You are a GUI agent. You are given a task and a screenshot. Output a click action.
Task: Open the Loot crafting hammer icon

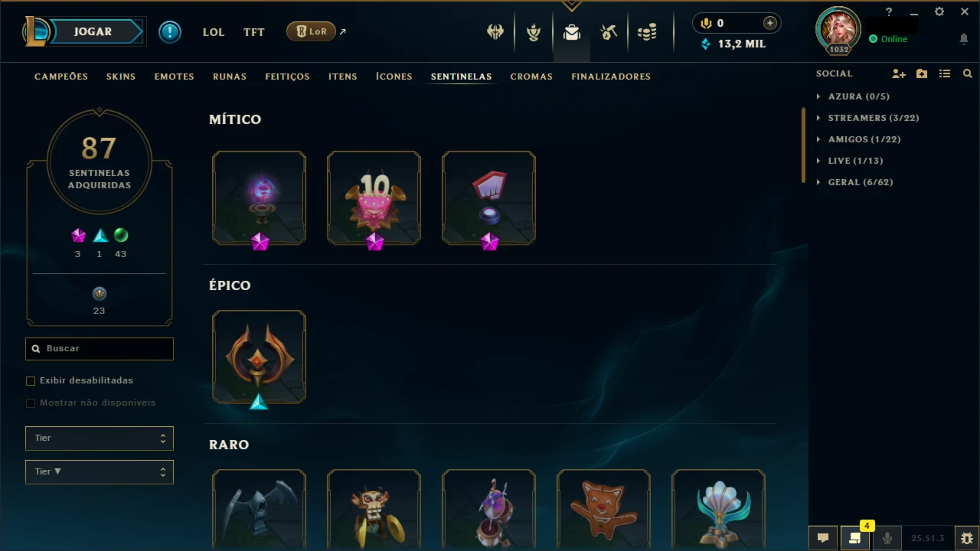609,32
